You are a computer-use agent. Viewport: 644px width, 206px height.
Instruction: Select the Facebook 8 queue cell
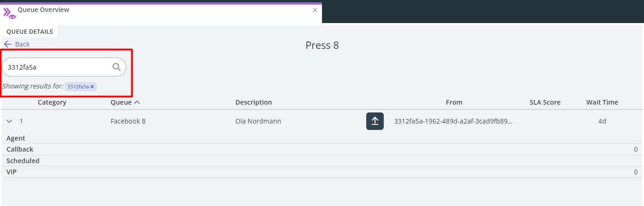(128, 121)
